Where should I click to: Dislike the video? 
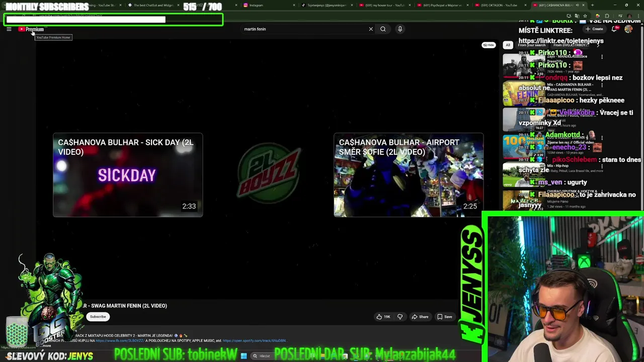click(x=400, y=317)
